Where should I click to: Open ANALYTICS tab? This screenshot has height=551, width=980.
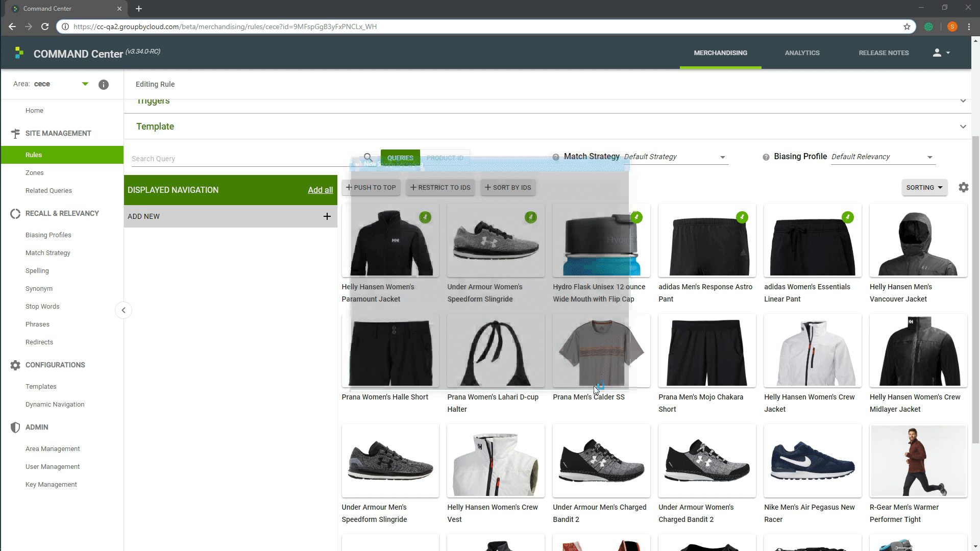coord(802,53)
